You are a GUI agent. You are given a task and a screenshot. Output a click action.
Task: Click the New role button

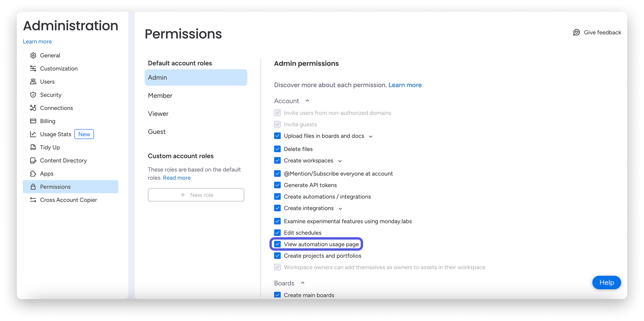click(196, 195)
